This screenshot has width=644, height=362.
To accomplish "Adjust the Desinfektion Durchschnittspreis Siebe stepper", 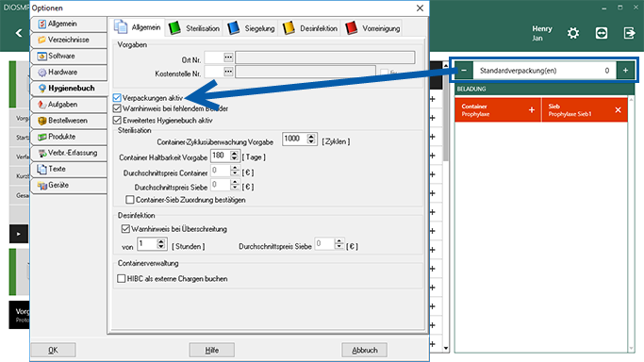I will pyautogui.click(x=339, y=244).
